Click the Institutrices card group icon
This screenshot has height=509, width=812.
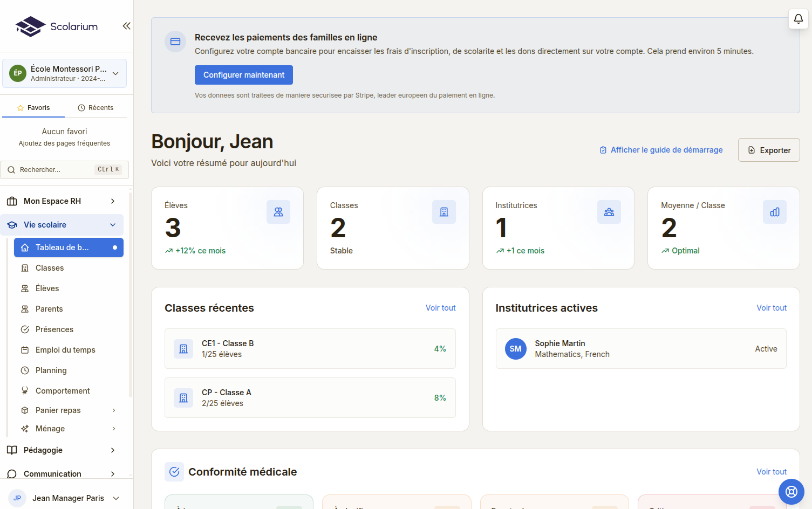[x=609, y=212]
